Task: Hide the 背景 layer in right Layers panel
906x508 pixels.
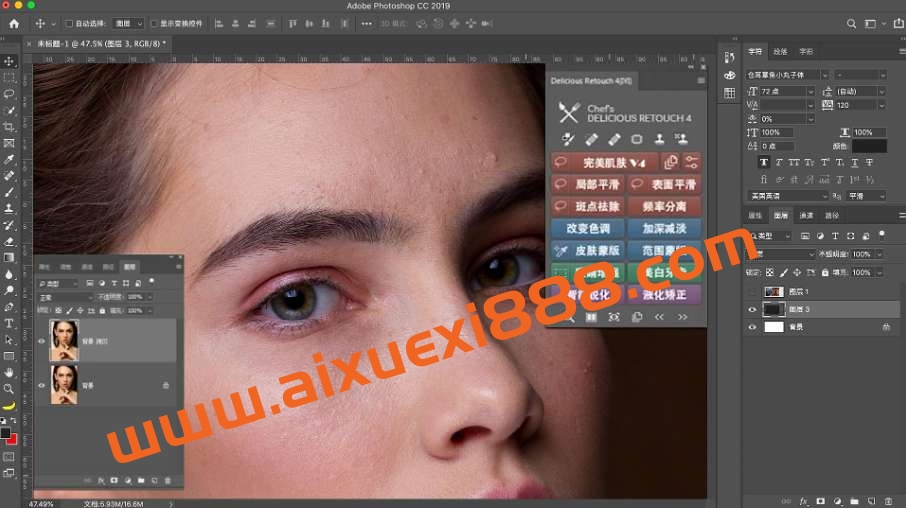Action: pos(752,327)
